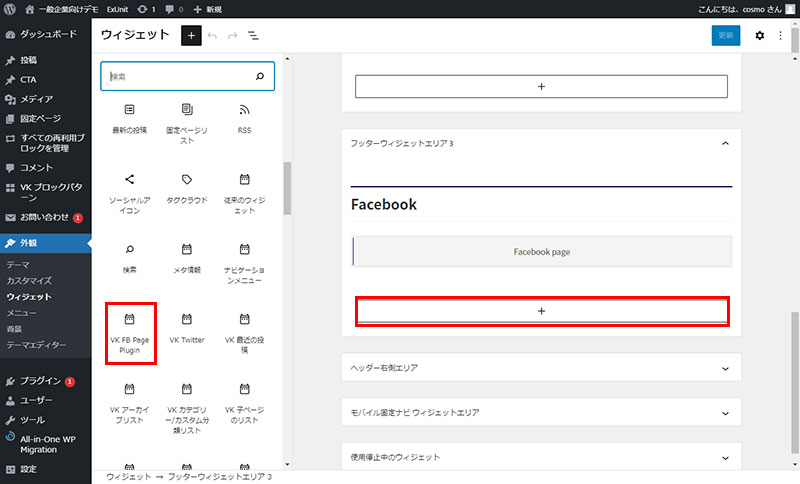Open the list view icon in toolbar

click(253, 35)
